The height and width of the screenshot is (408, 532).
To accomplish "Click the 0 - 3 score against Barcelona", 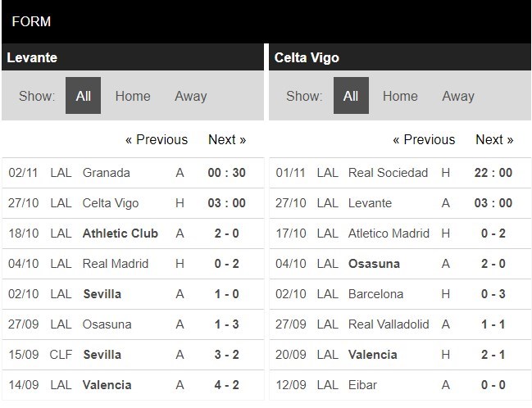I will click(493, 294).
